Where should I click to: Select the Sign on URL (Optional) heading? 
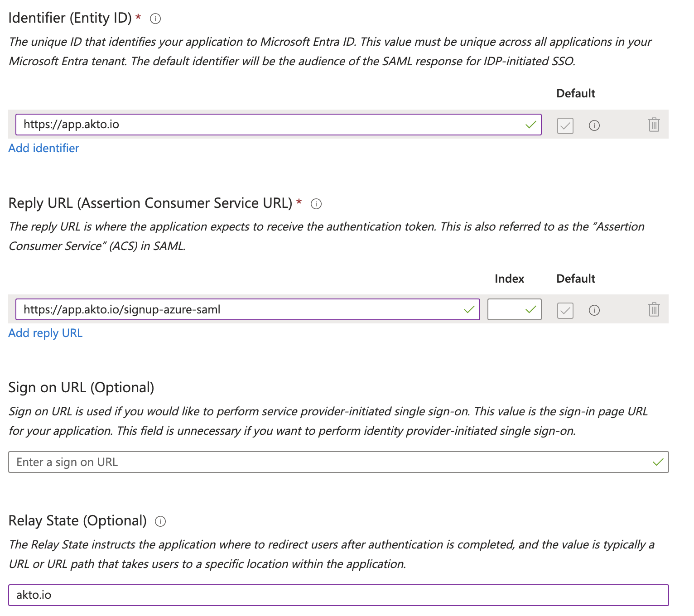tap(82, 388)
